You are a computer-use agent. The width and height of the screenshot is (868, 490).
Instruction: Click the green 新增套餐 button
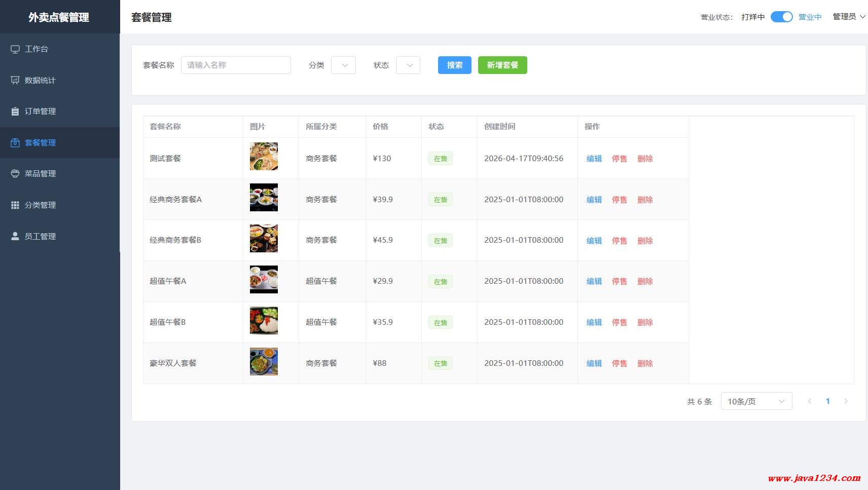502,65
